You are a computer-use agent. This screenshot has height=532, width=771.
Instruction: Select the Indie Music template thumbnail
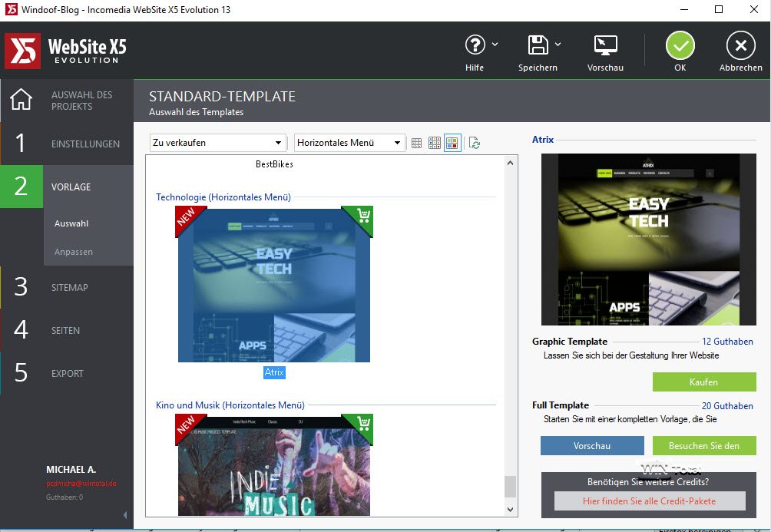pyautogui.click(x=274, y=465)
